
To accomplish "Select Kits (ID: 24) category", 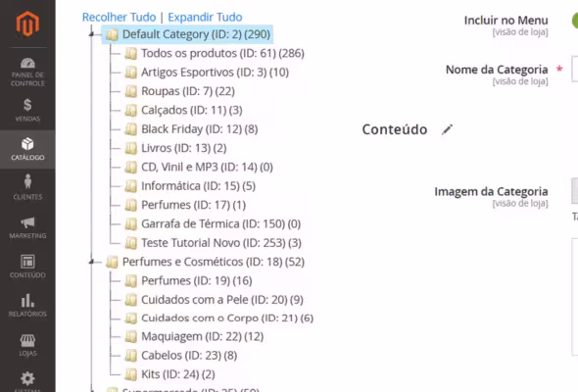I will point(178,374).
